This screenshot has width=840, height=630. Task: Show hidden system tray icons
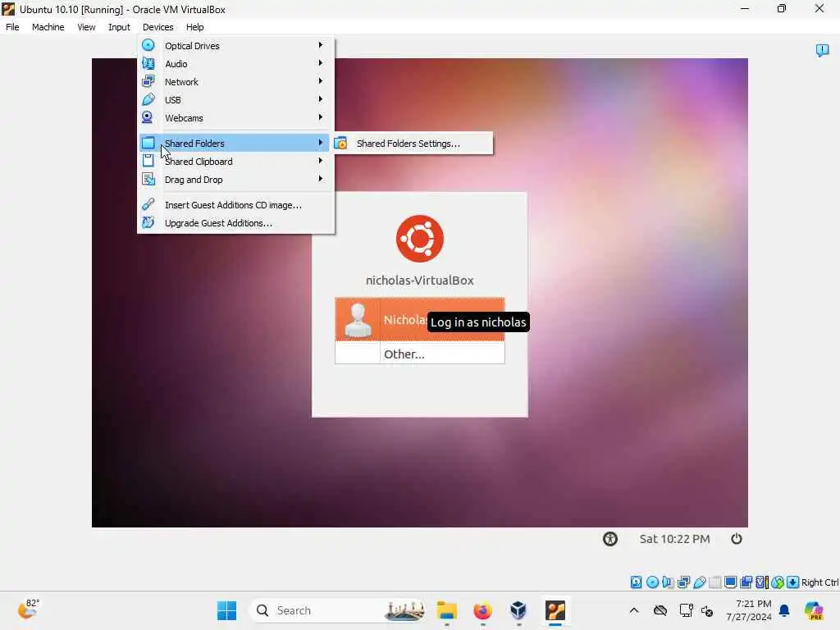coord(634,610)
